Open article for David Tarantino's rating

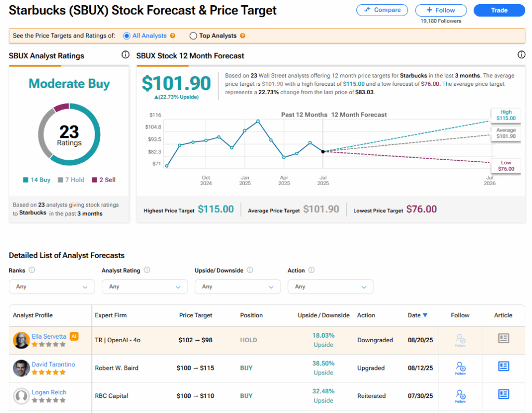click(503, 366)
